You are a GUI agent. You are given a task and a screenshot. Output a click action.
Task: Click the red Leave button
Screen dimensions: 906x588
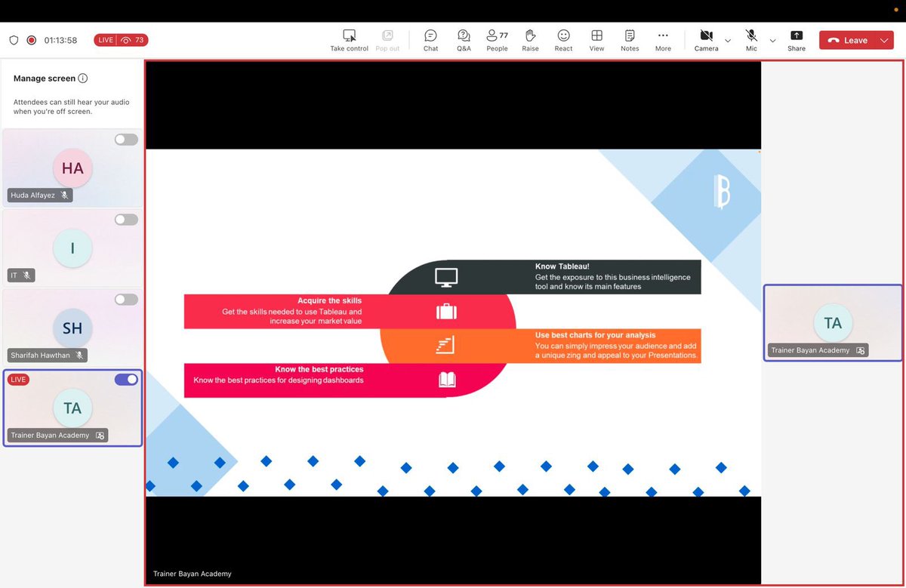point(848,41)
